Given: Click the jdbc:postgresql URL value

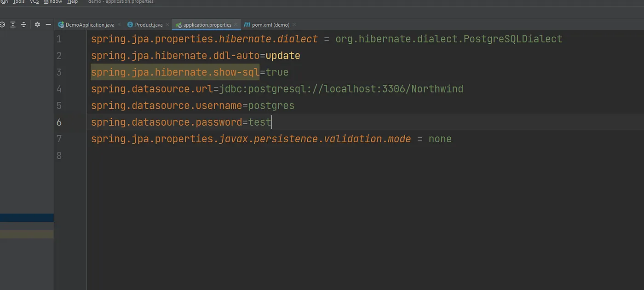Looking at the screenshot, I should coord(341,89).
